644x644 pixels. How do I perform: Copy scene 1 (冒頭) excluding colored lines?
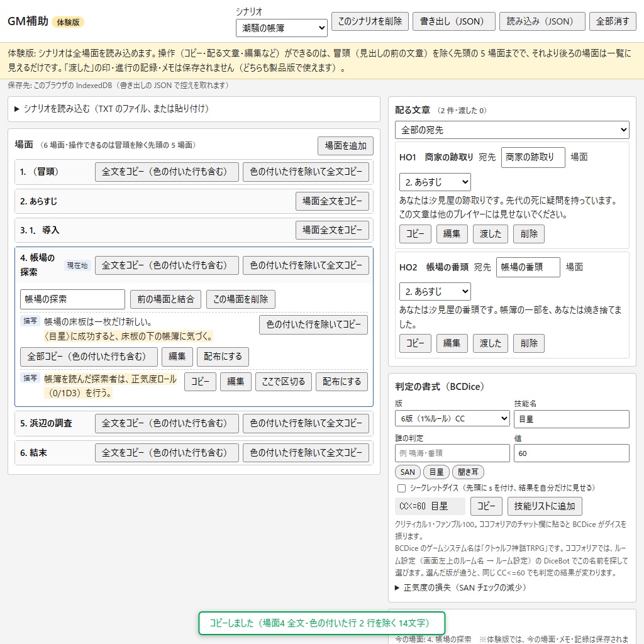[x=306, y=172]
